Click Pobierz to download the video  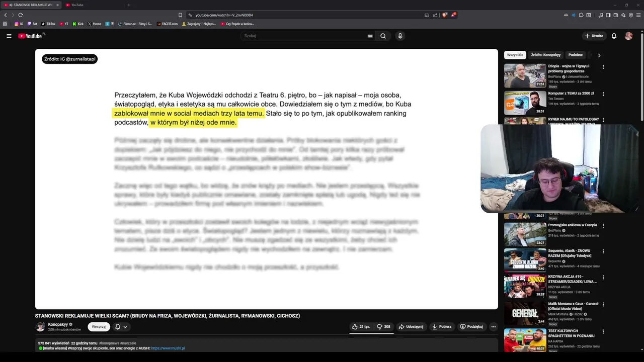pyautogui.click(x=442, y=327)
